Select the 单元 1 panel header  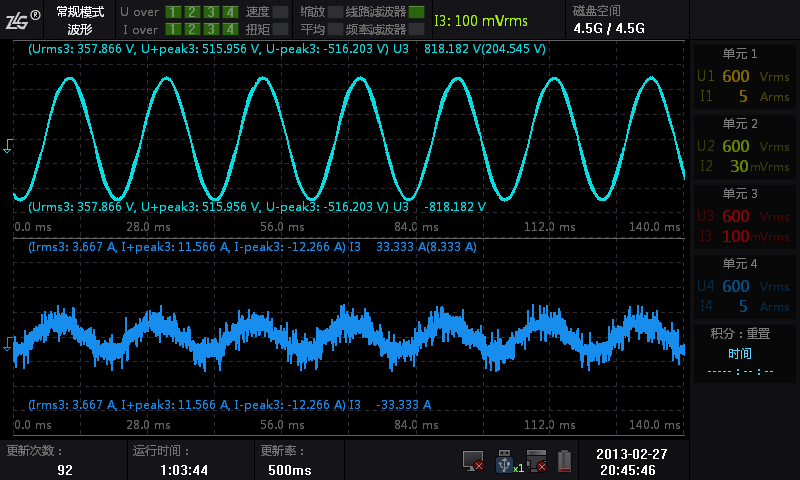tap(740, 54)
